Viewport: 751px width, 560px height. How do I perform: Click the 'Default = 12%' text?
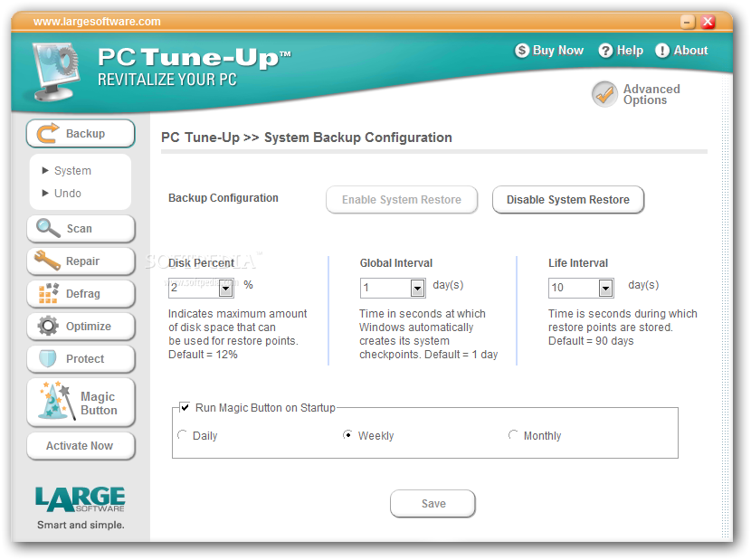point(203,355)
